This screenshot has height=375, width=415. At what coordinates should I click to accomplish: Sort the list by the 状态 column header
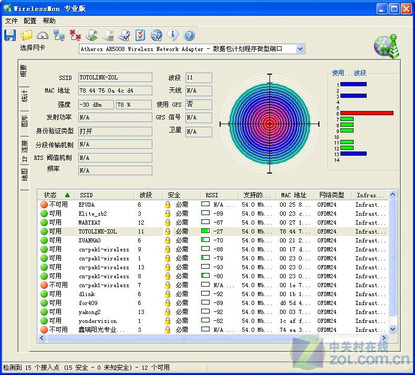tap(57, 195)
